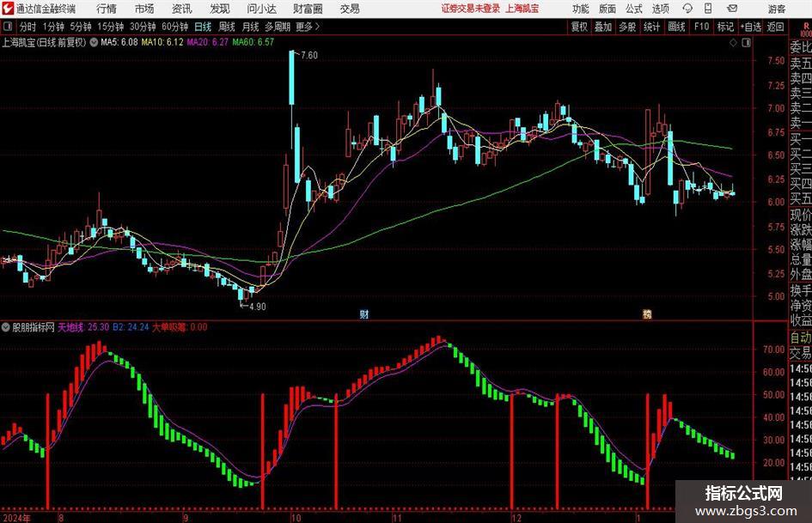Click the 大单吸筹 0.00 value
This screenshot has height=523, width=812.
click(180, 327)
